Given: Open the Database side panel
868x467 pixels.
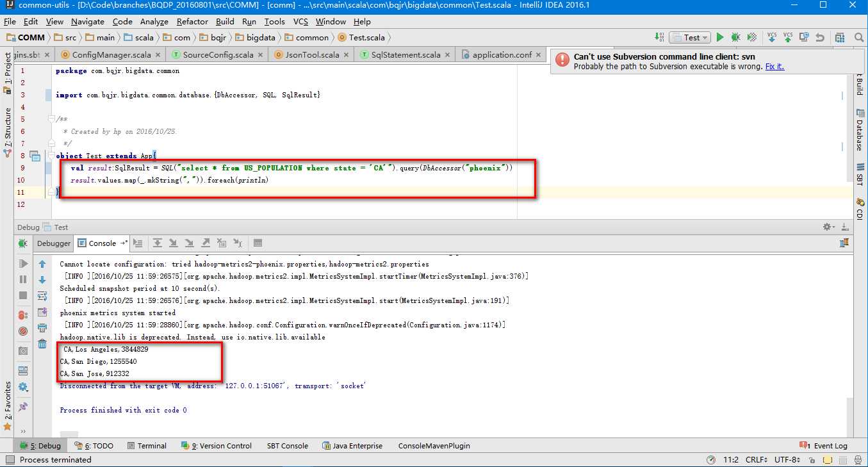Looking at the screenshot, I should click(x=860, y=130).
